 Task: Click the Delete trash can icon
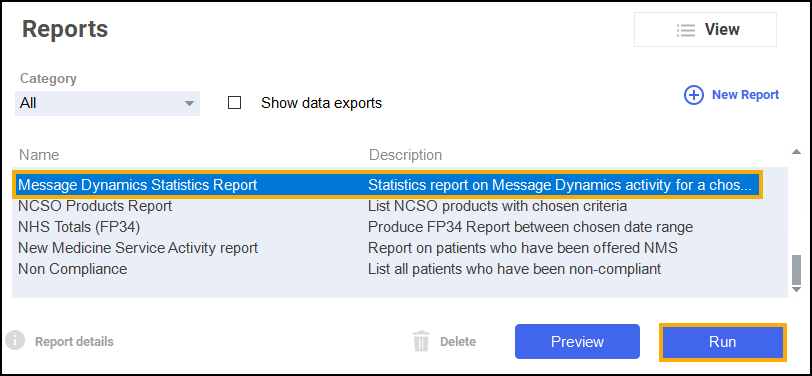[x=421, y=342]
